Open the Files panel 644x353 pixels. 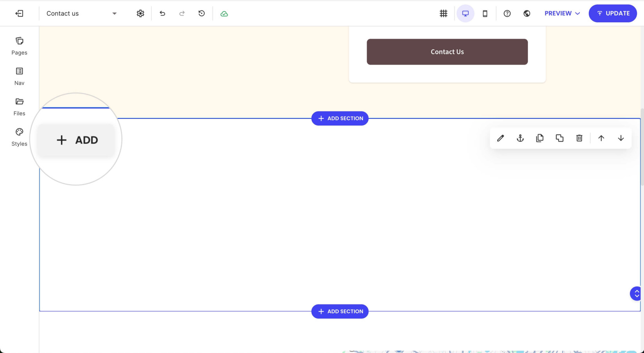click(x=19, y=107)
